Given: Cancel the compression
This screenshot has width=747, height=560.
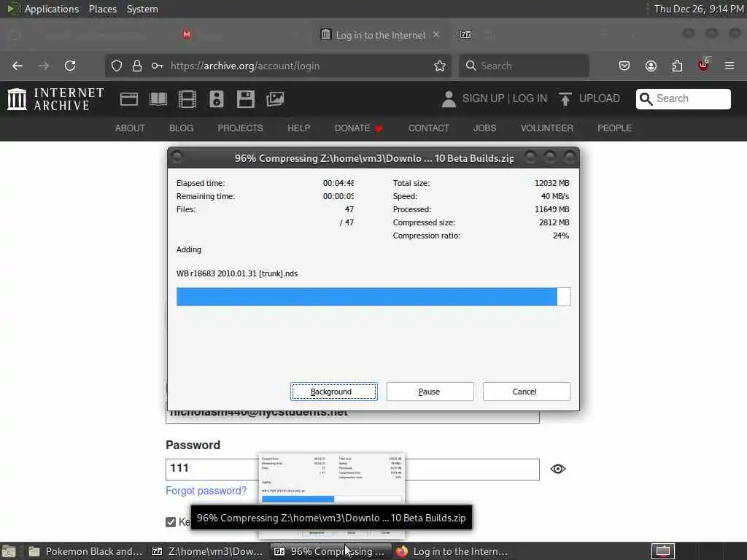Looking at the screenshot, I should click(x=527, y=392).
